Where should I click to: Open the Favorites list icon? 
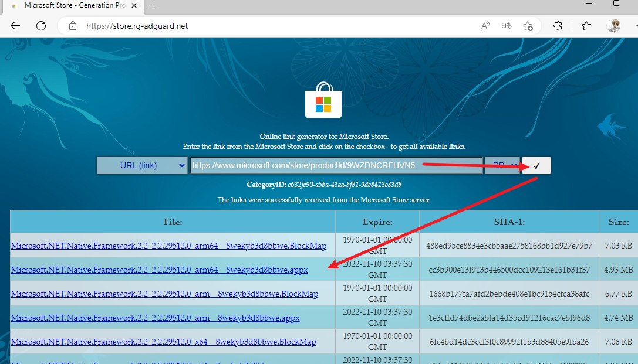coord(586,26)
